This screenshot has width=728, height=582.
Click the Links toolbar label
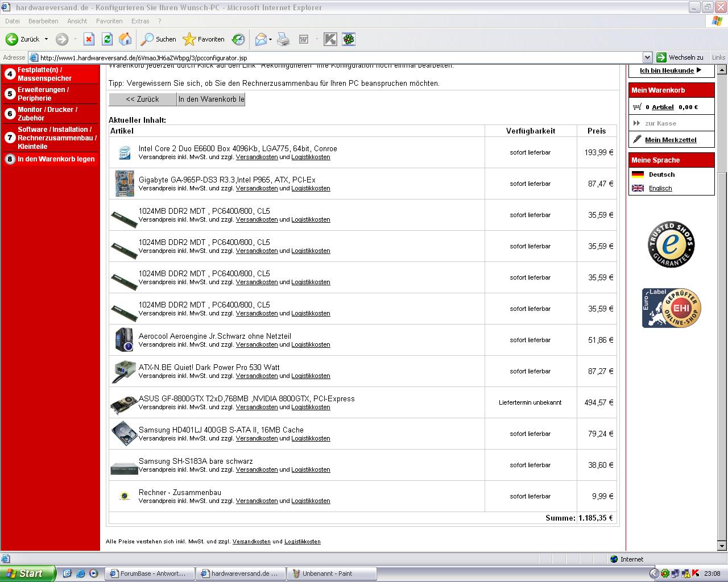pyautogui.click(x=718, y=57)
